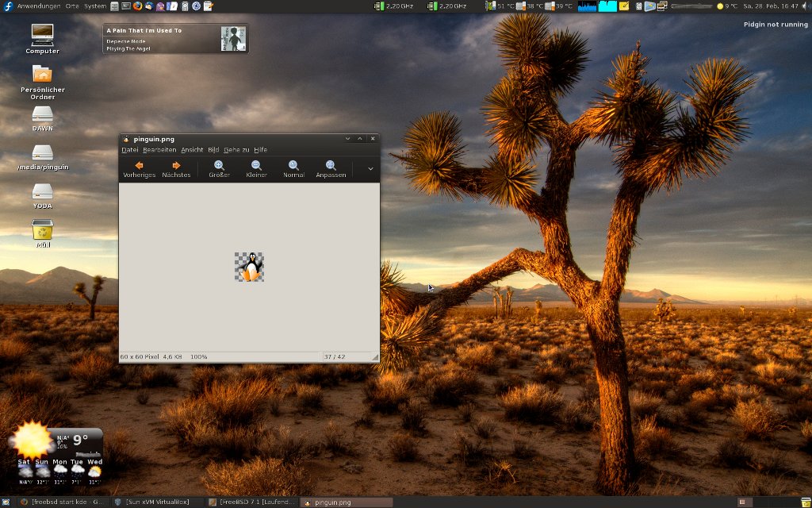Image resolution: width=812 pixels, height=508 pixels.
Task: Launch Firefox from the top panel
Action: coord(137,6)
